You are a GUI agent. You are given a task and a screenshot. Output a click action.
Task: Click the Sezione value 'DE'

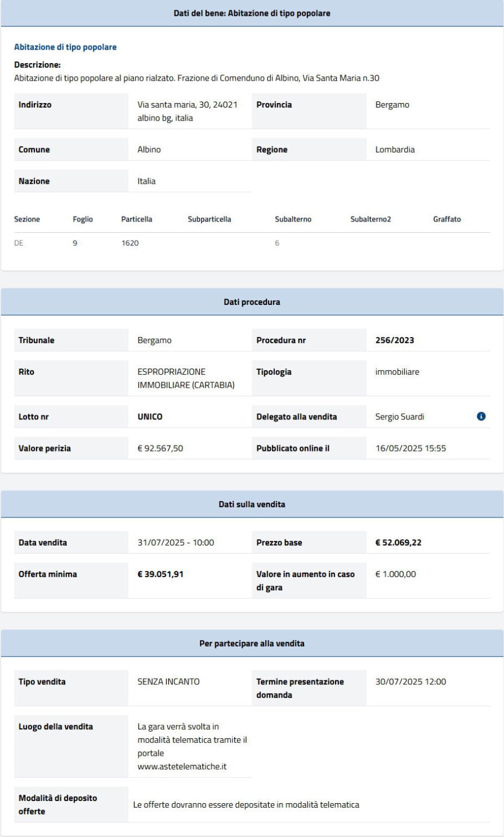[19, 243]
